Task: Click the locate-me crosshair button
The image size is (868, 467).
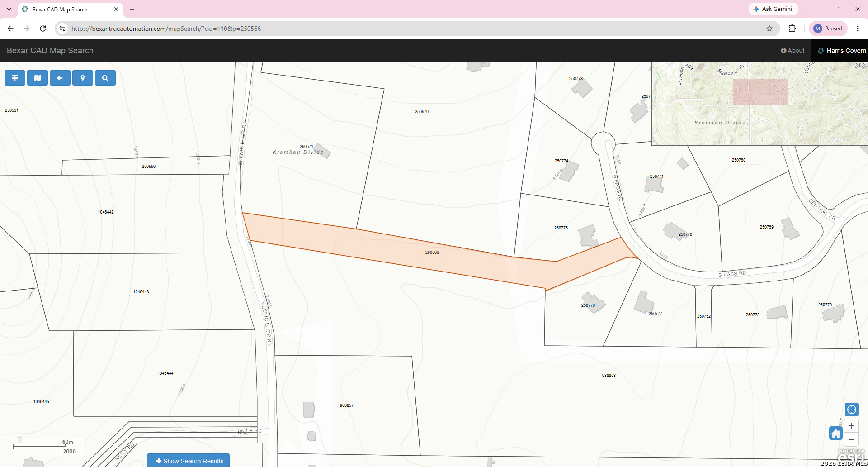Action: (x=852, y=410)
